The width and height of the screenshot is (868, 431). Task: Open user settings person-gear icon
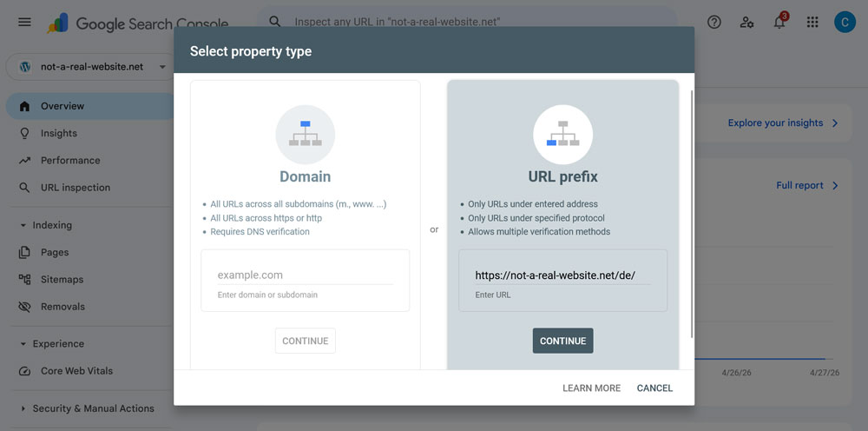click(746, 23)
